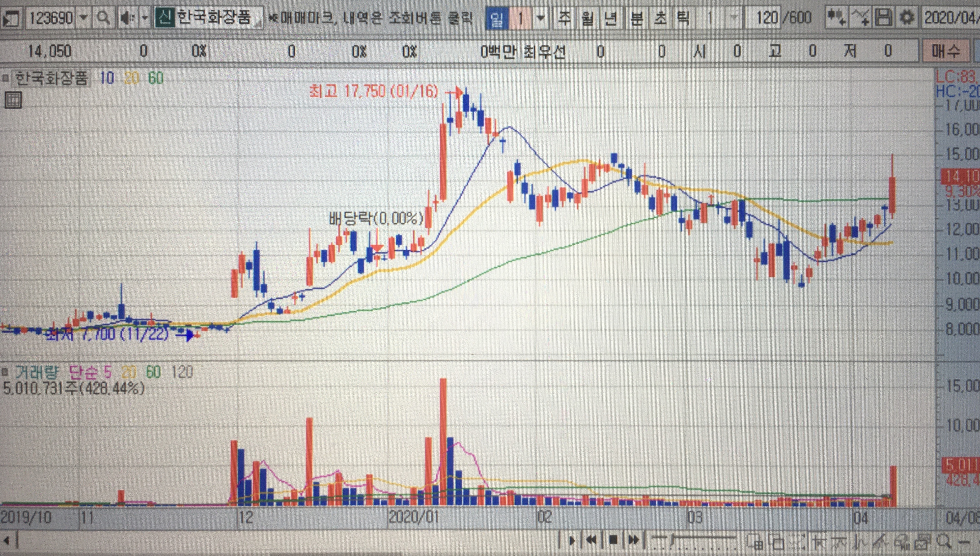
Task: Toggle the 한국화장품 price chart legend box
Action: tap(5, 79)
